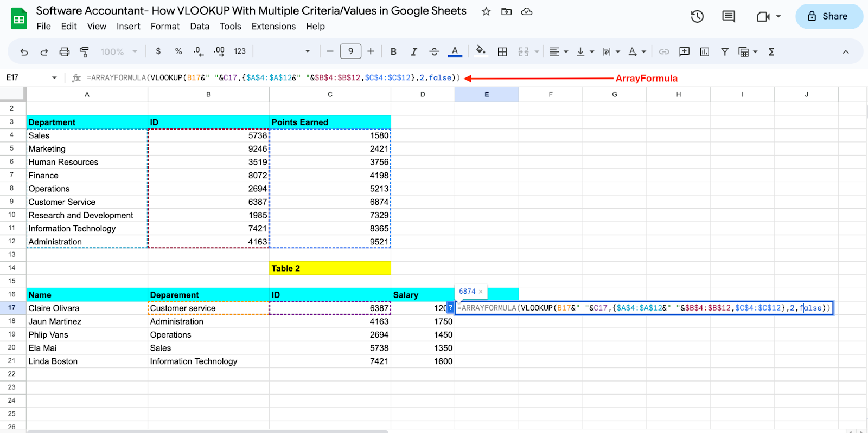868x433 pixels.
Task: Increase decimal places icon
Action: pyautogui.click(x=219, y=51)
